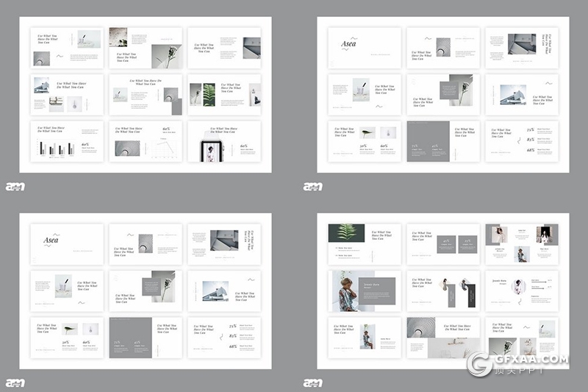The height and width of the screenshot is (392, 588).
Task: Click the GFXAA circular G logo watermark
Action: pos(481,365)
